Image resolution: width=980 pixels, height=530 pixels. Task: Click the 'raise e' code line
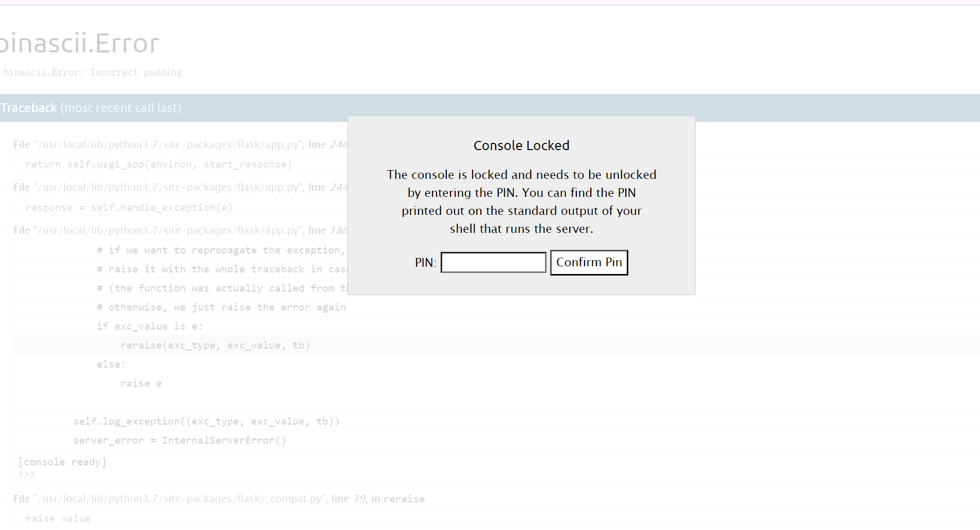click(x=141, y=383)
